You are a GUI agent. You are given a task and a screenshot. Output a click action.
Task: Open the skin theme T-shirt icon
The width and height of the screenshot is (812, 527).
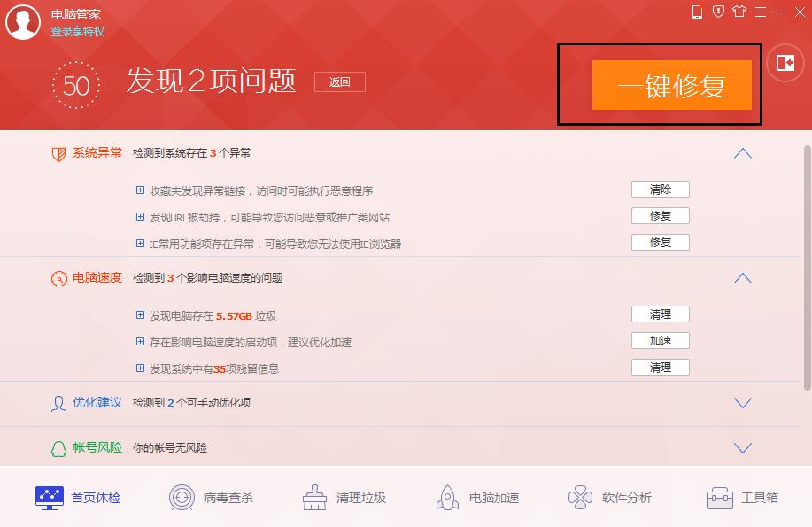click(x=739, y=12)
